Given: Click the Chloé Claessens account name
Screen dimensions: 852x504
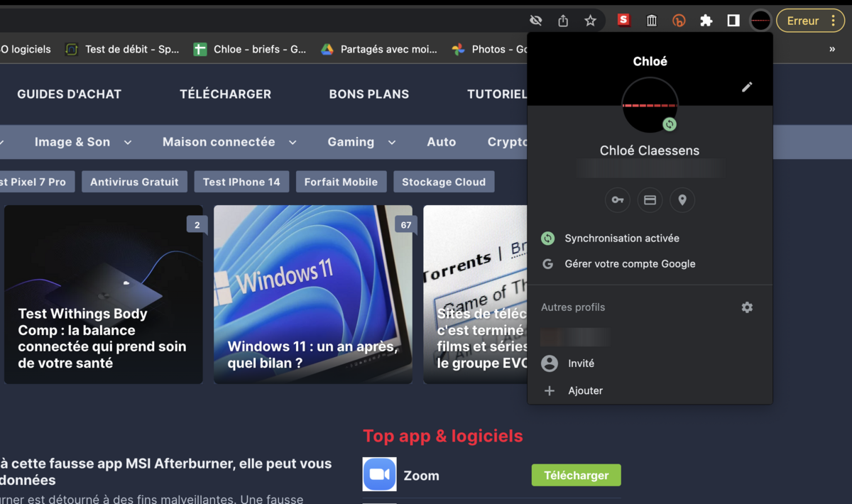Looking at the screenshot, I should click(x=650, y=150).
